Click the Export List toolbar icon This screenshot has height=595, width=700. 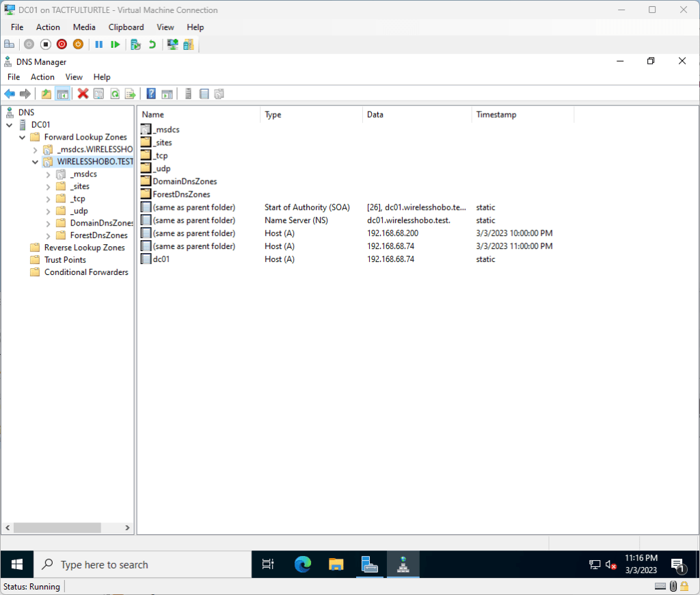(x=130, y=94)
